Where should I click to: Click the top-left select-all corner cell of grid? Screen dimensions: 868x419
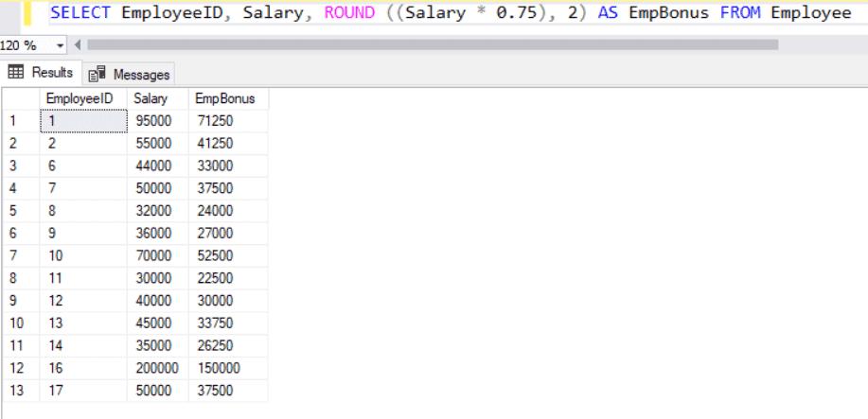point(19,98)
